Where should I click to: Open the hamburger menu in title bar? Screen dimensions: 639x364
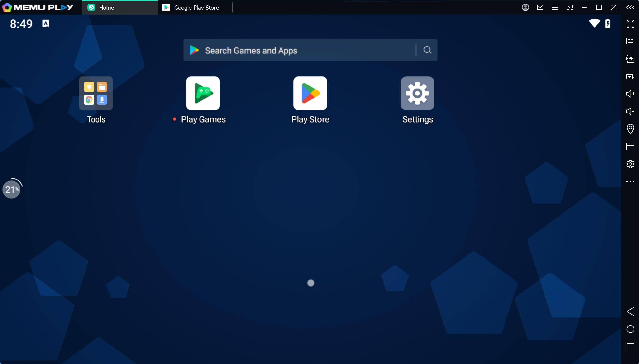pyautogui.click(x=555, y=8)
